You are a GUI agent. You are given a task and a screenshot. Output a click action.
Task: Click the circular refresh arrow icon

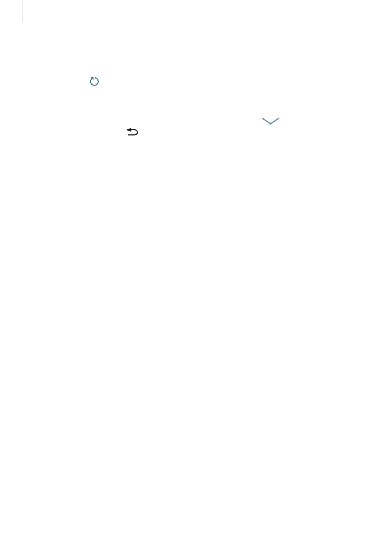pyautogui.click(x=94, y=82)
